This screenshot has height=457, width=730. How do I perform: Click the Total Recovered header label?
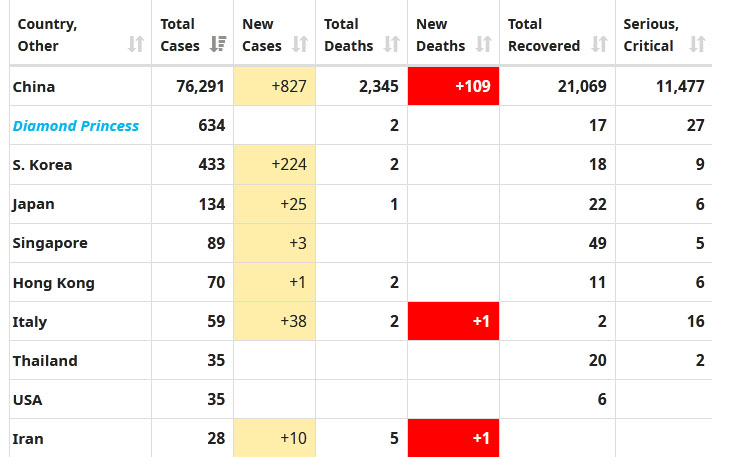(x=543, y=34)
